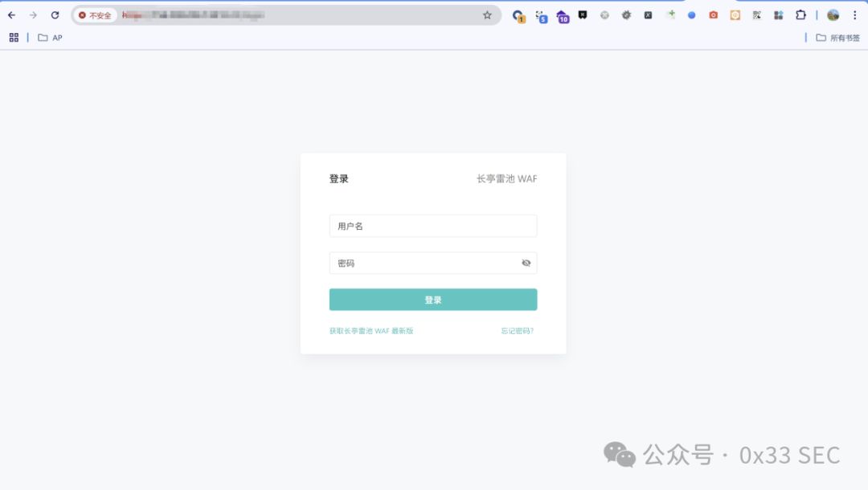This screenshot has width=868, height=490.
Task: Click the red camera extension icon
Action: tap(713, 14)
